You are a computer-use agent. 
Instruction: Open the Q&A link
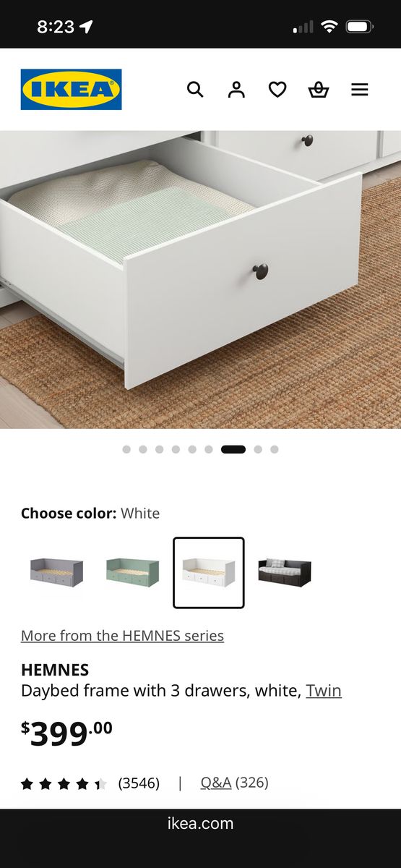[216, 783]
